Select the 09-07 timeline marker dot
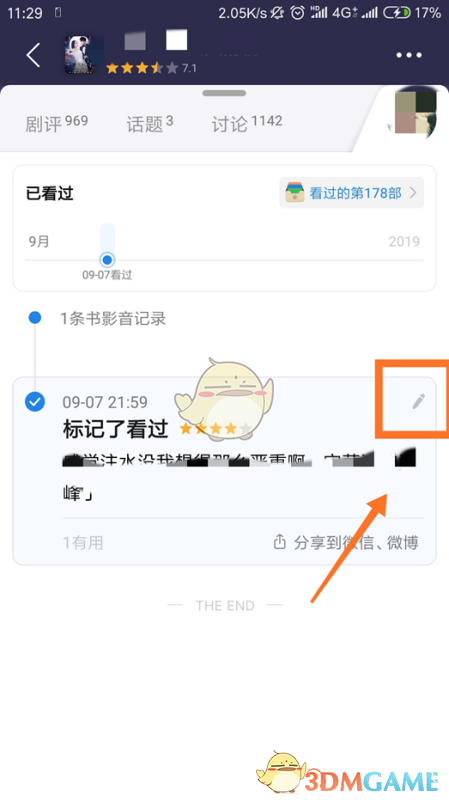Image resolution: width=449 pixels, height=800 pixels. pyautogui.click(x=107, y=260)
